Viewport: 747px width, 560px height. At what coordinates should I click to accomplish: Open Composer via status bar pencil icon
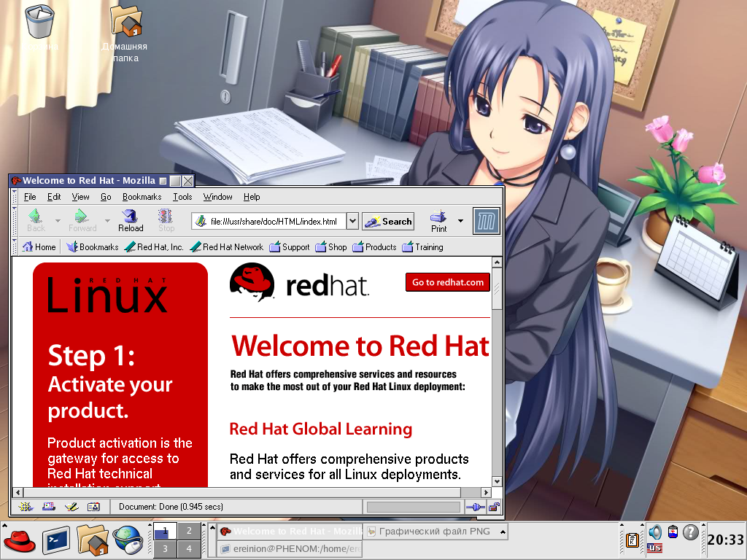(x=71, y=507)
